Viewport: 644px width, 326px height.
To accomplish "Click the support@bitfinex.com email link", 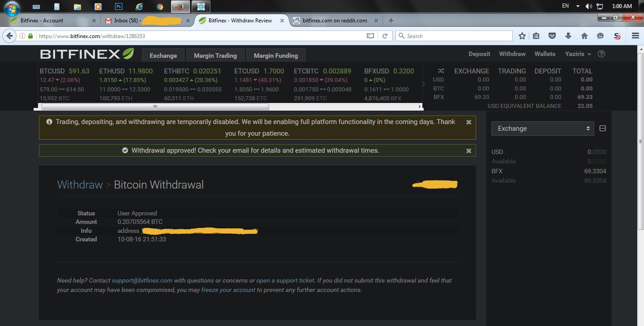I will coord(142,280).
